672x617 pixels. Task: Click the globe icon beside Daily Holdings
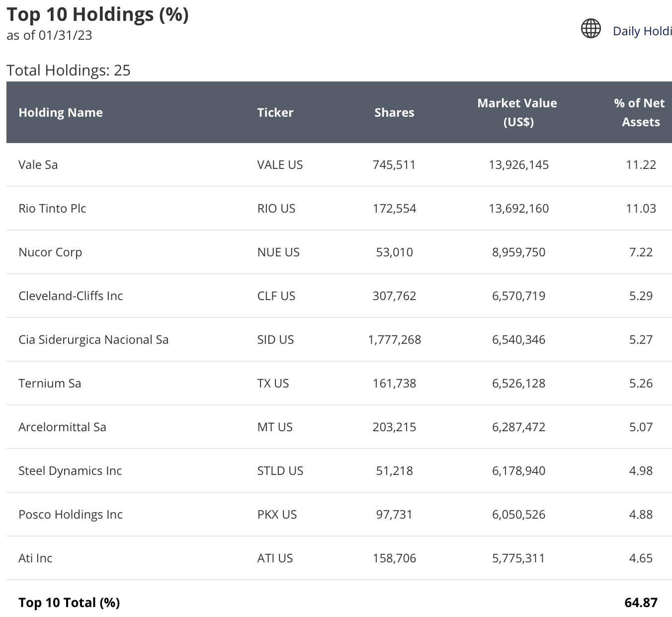[x=591, y=28]
